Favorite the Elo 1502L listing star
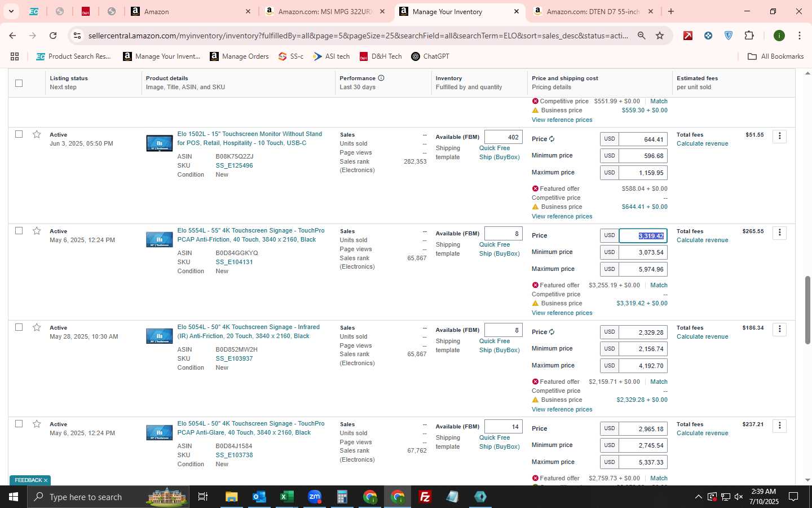This screenshot has height=508, width=812. [37, 134]
